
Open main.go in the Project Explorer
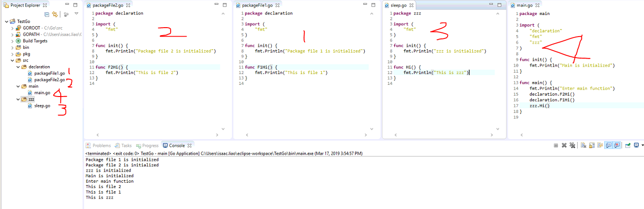[x=42, y=93]
